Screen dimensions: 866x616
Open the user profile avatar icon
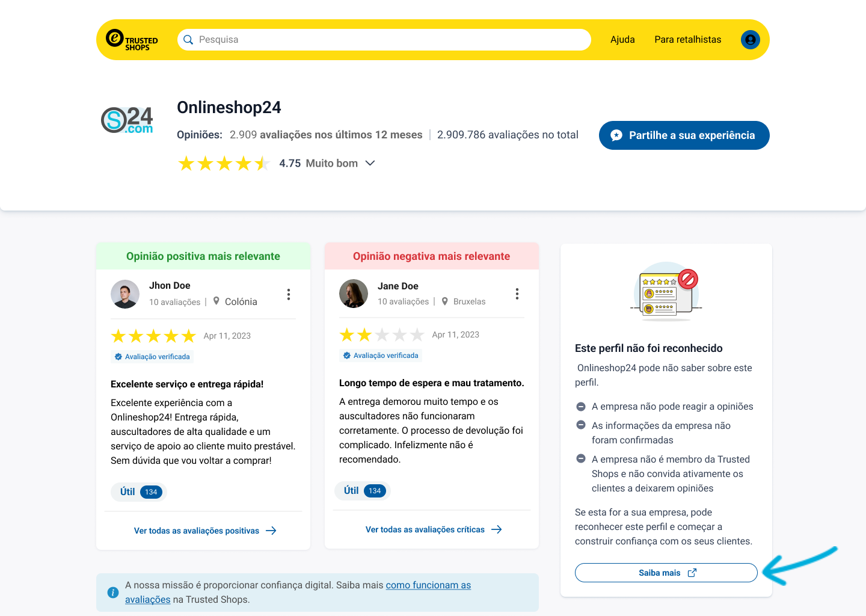tap(751, 40)
